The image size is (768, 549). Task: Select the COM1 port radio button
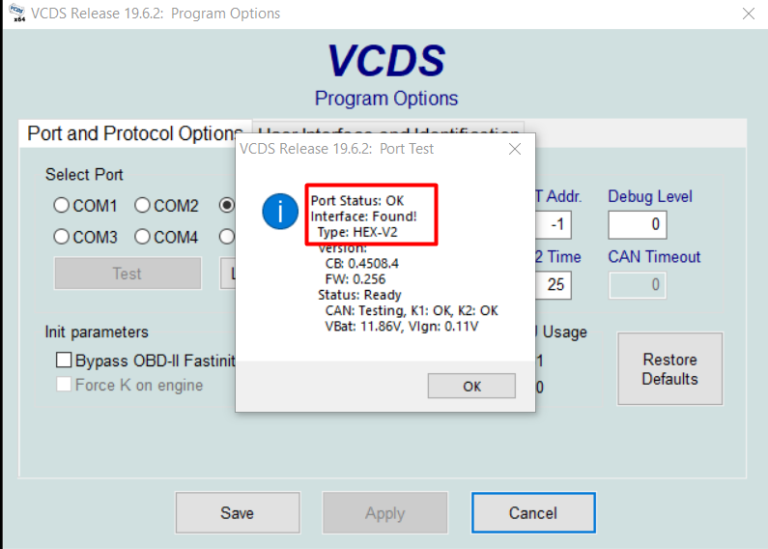tap(62, 205)
